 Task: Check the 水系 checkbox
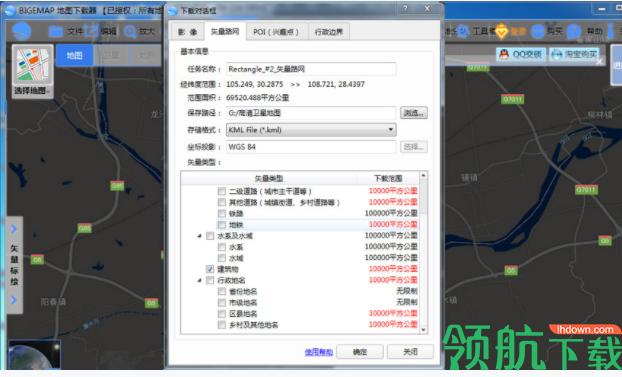pos(222,247)
